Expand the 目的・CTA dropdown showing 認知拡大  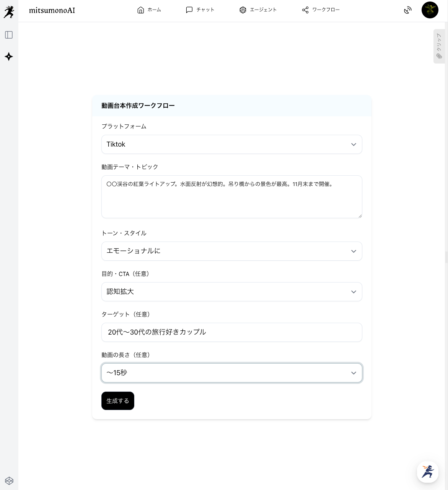231,292
